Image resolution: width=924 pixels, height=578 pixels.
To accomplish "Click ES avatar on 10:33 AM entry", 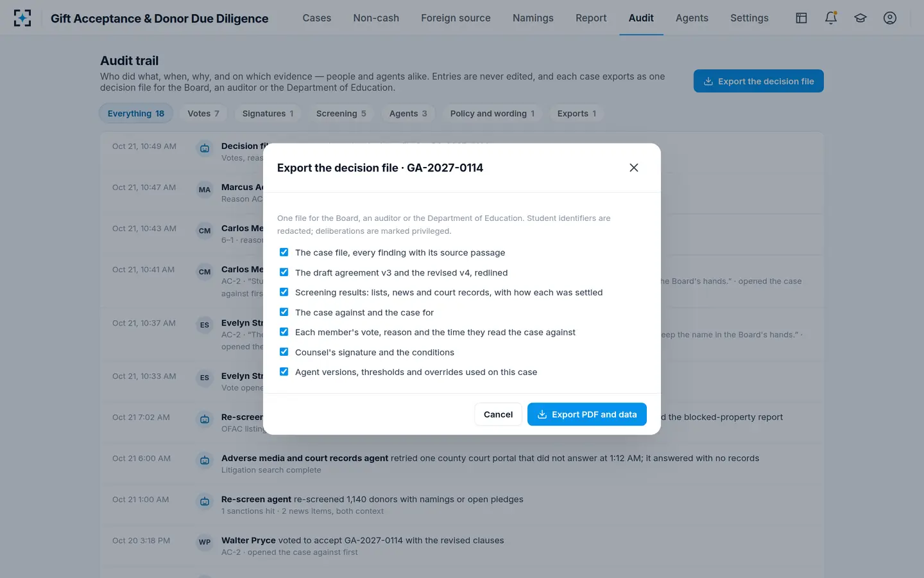I will pos(205,378).
